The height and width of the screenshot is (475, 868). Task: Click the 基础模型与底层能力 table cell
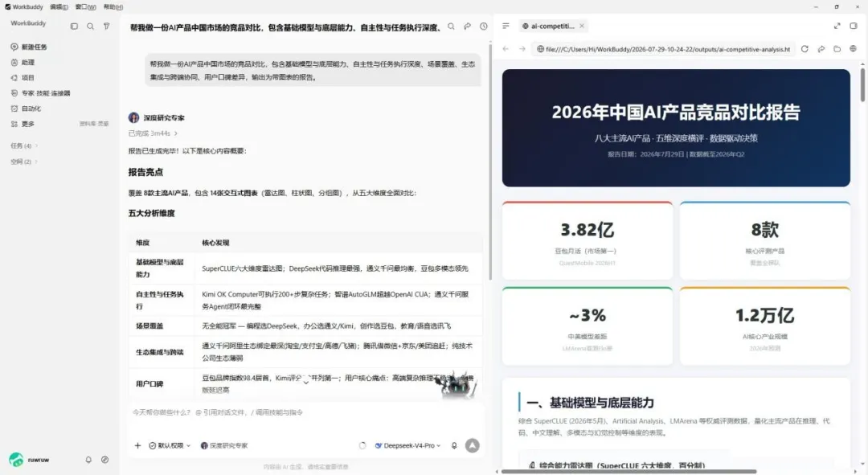tap(161, 268)
